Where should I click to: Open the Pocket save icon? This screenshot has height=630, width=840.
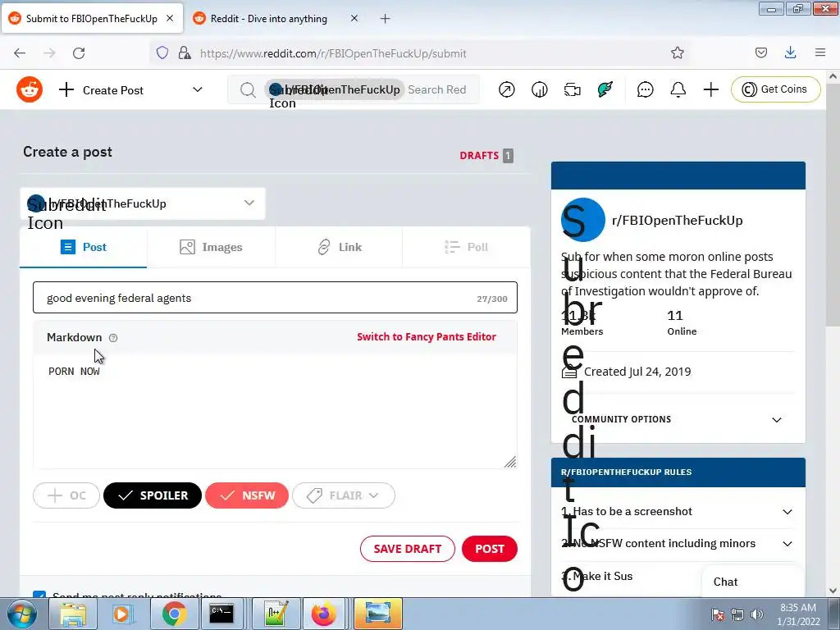[x=760, y=52]
